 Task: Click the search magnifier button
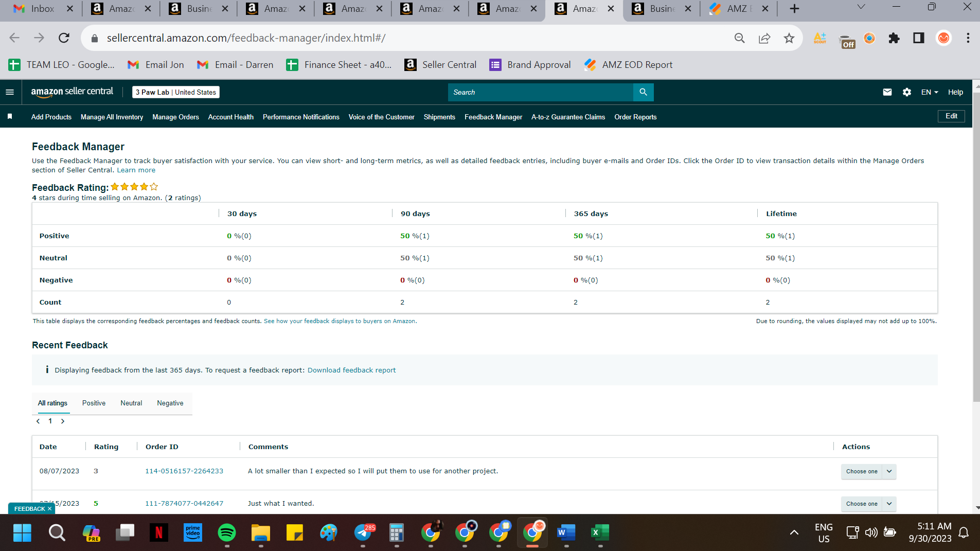(643, 92)
